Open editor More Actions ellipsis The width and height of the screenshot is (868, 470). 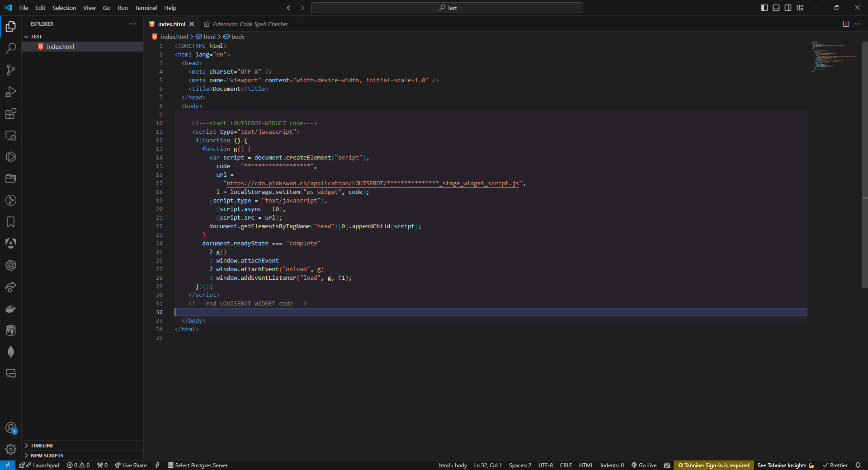coord(858,24)
